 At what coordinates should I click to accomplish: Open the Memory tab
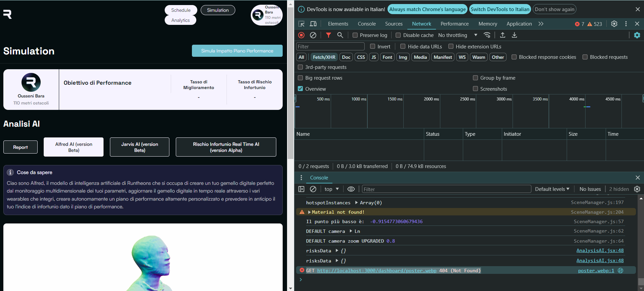tap(488, 24)
